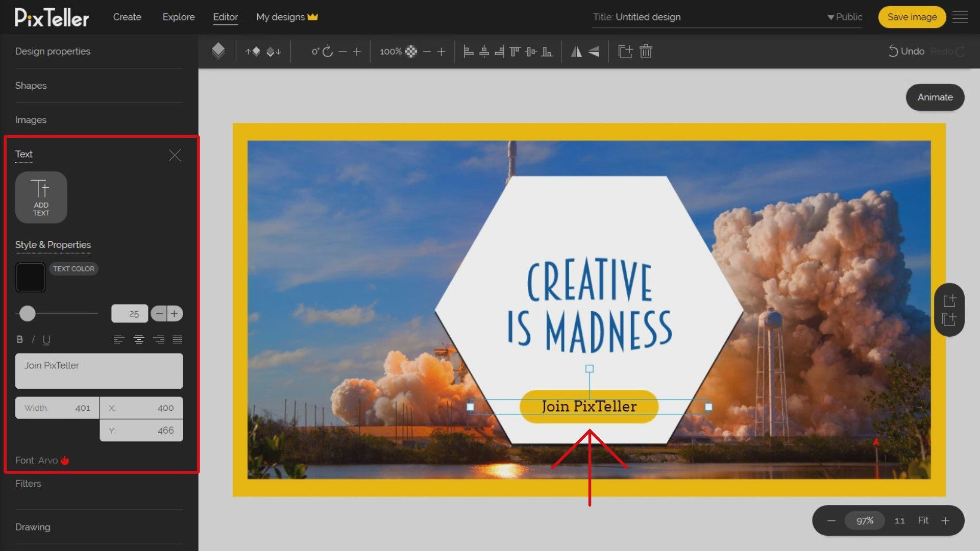Click the Save image button
The height and width of the screenshot is (551, 980).
911,16
